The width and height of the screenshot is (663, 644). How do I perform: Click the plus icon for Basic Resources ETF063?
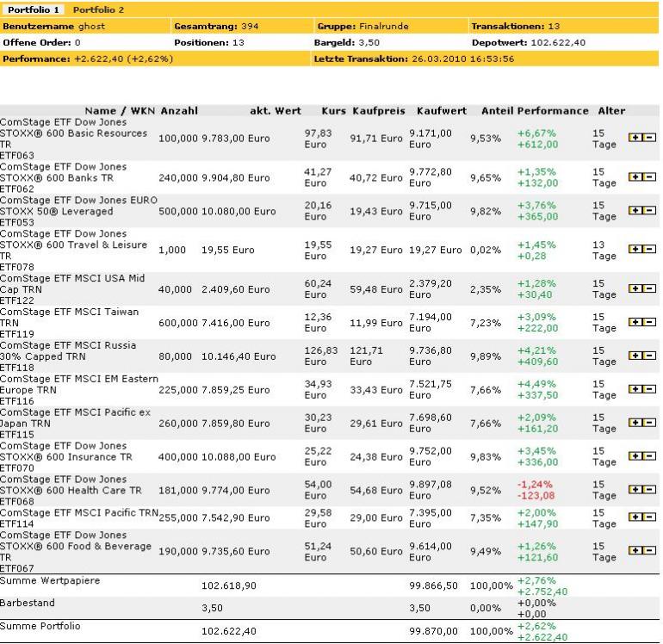click(x=635, y=138)
